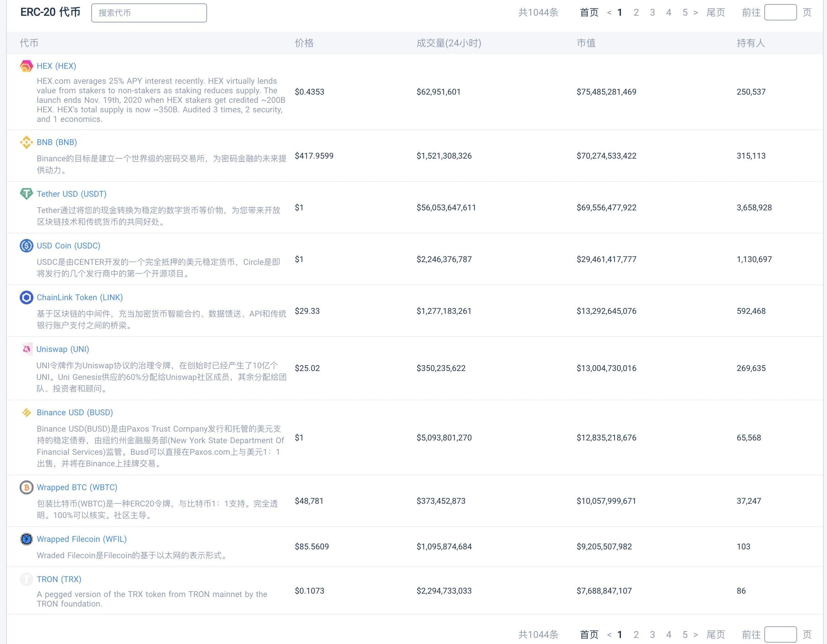Click the 成交量(24小时) column header

[449, 43]
